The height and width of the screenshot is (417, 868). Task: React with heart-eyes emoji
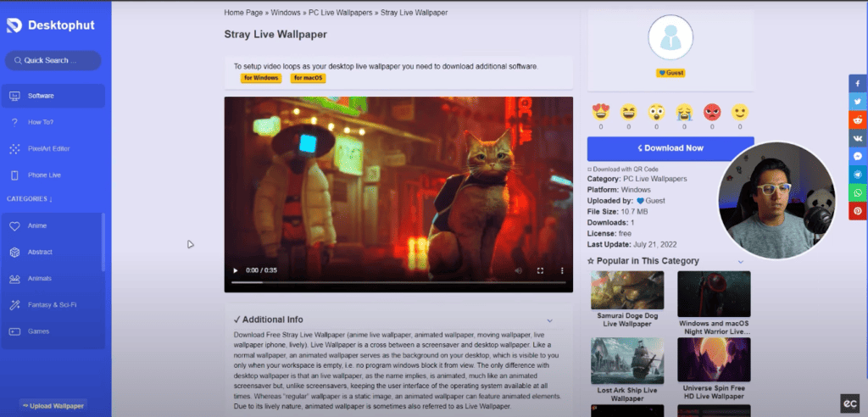601,113
